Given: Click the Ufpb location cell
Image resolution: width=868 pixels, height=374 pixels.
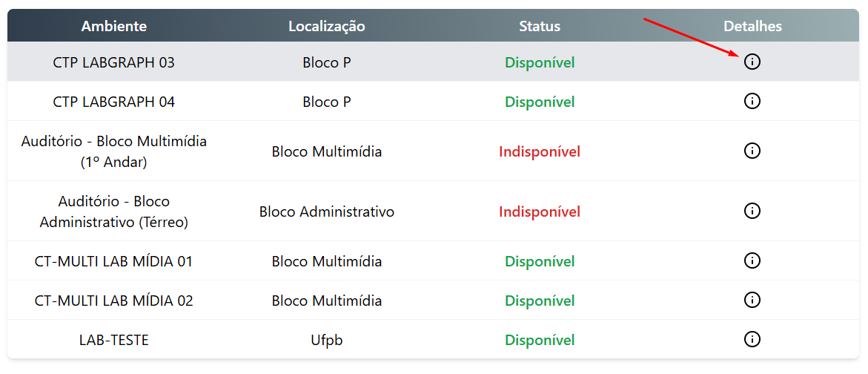Looking at the screenshot, I should [x=327, y=340].
